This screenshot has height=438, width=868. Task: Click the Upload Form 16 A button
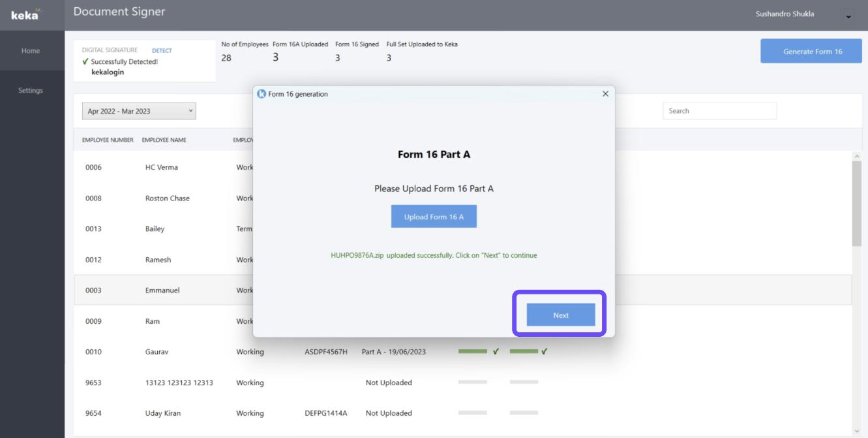click(434, 217)
